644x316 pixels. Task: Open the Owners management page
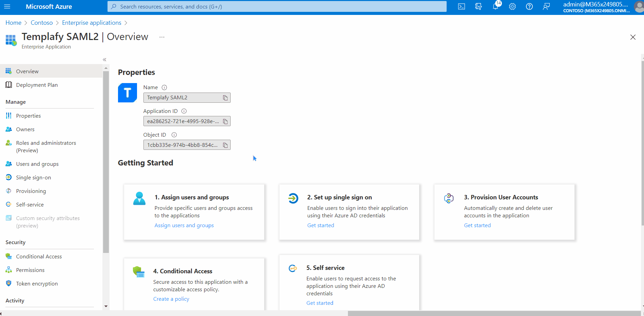tap(25, 129)
